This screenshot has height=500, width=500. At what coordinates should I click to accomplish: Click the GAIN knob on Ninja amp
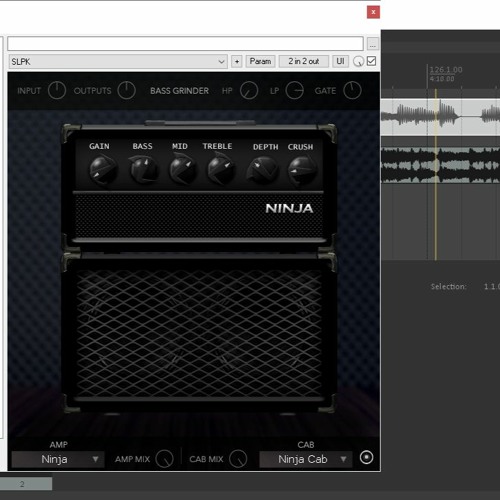point(103,170)
